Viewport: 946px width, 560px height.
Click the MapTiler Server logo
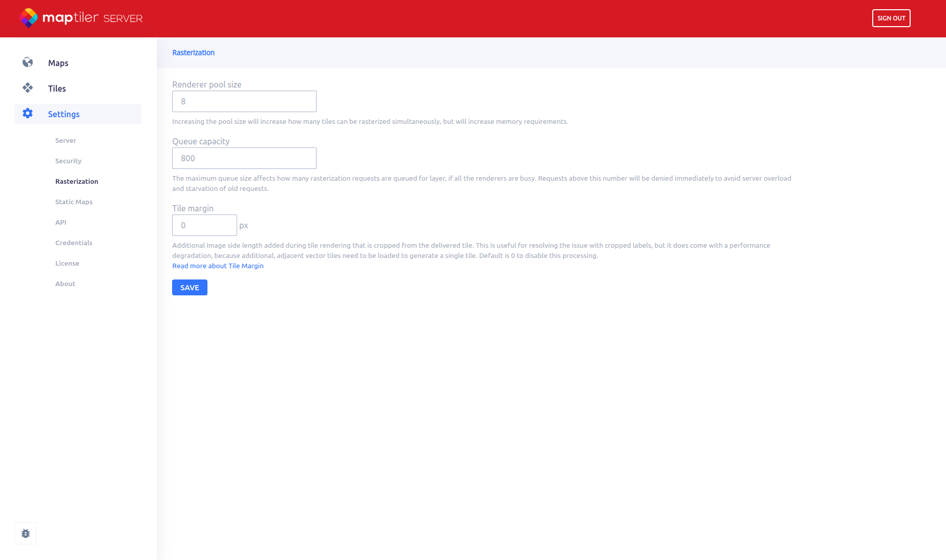coord(81,18)
